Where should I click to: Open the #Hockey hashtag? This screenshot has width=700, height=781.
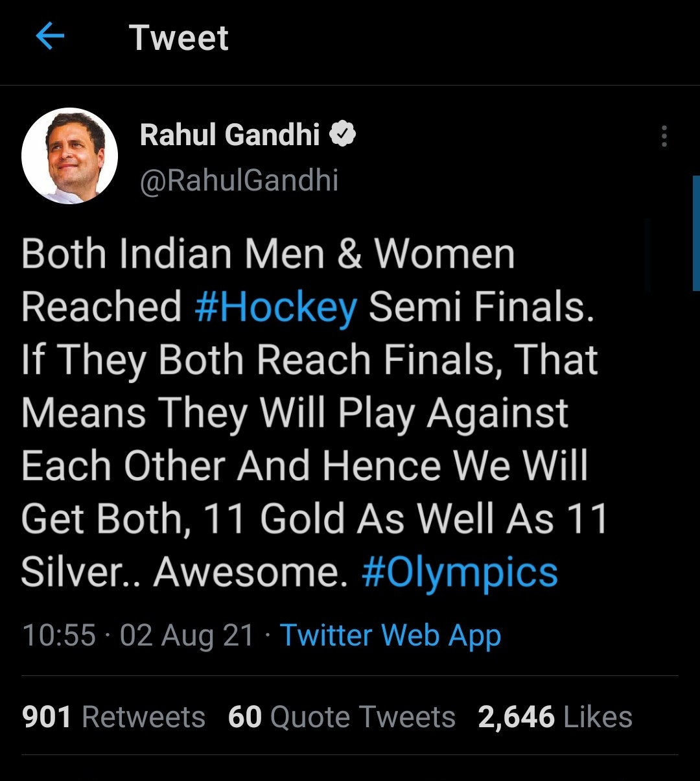pyautogui.click(x=276, y=307)
